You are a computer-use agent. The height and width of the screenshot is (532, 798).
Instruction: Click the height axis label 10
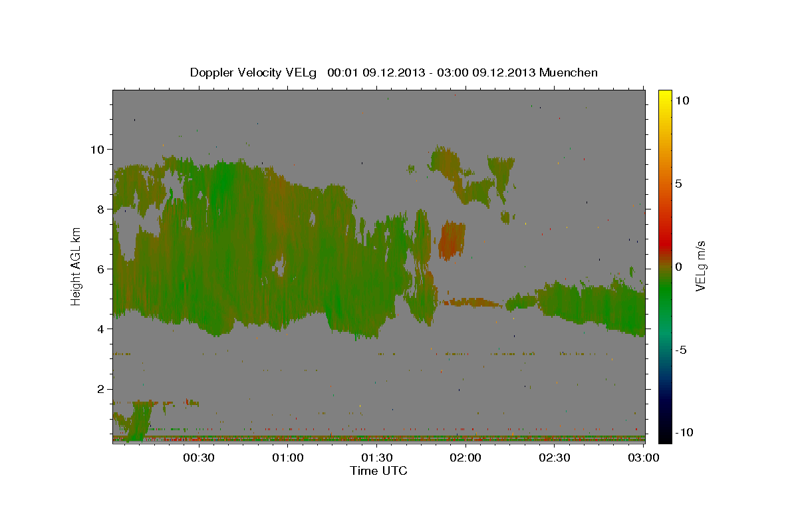tap(97, 149)
